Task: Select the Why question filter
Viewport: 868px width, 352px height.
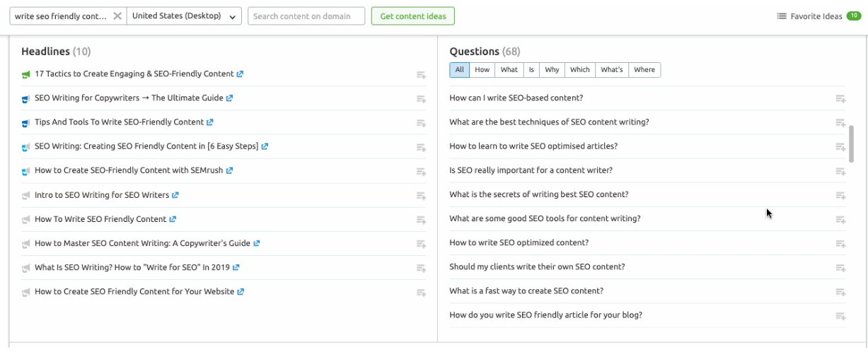Action: [x=552, y=70]
